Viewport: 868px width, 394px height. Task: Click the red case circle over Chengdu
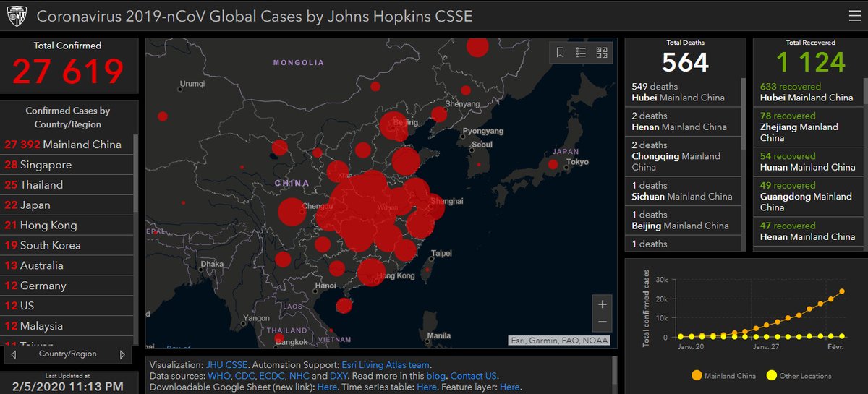(292, 213)
